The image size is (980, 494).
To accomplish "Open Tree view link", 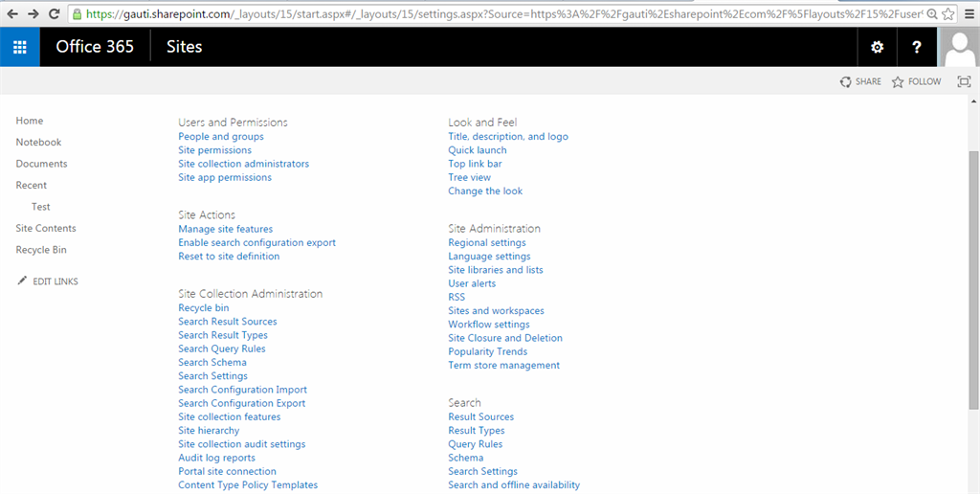I will tap(469, 177).
